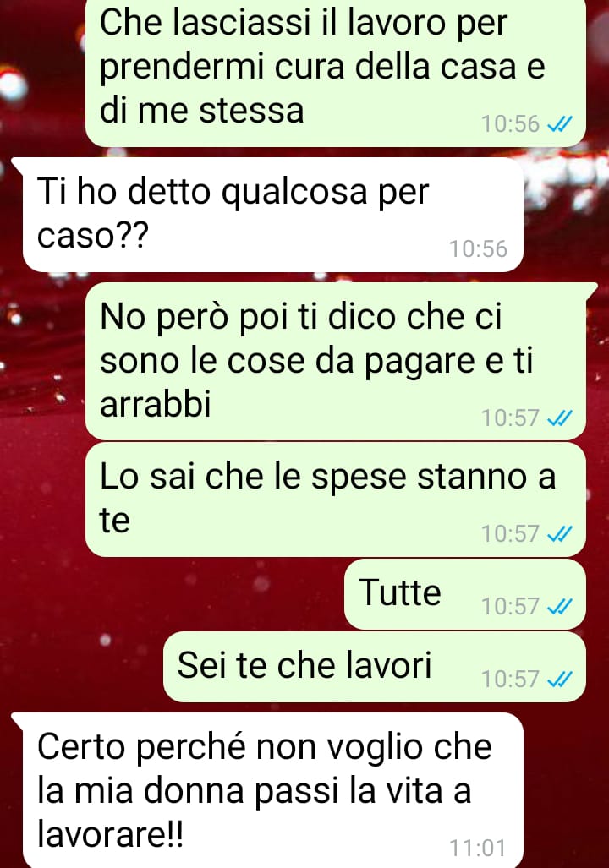Tap the 10:57 timestamp on "Sei te che lavori"
The height and width of the screenshot is (868, 609).
(510, 680)
